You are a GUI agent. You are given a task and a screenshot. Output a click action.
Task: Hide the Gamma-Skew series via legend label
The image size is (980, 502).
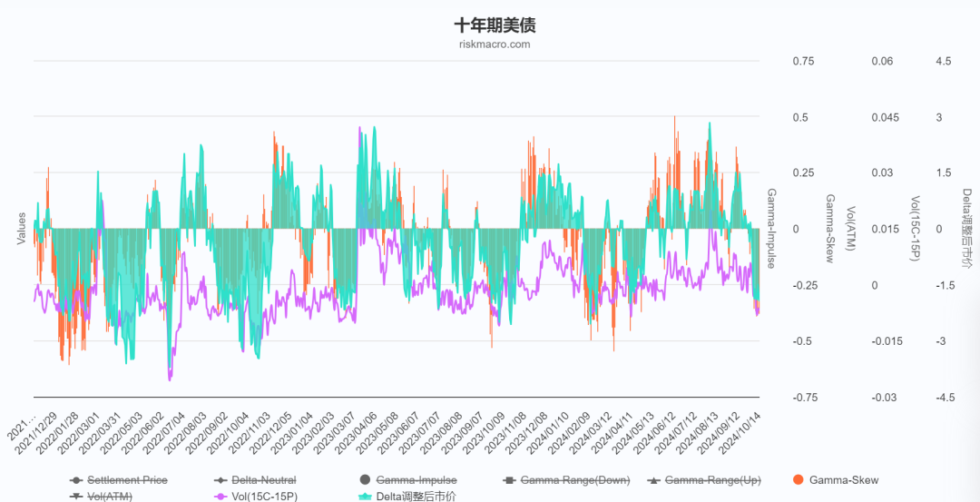click(843, 480)
